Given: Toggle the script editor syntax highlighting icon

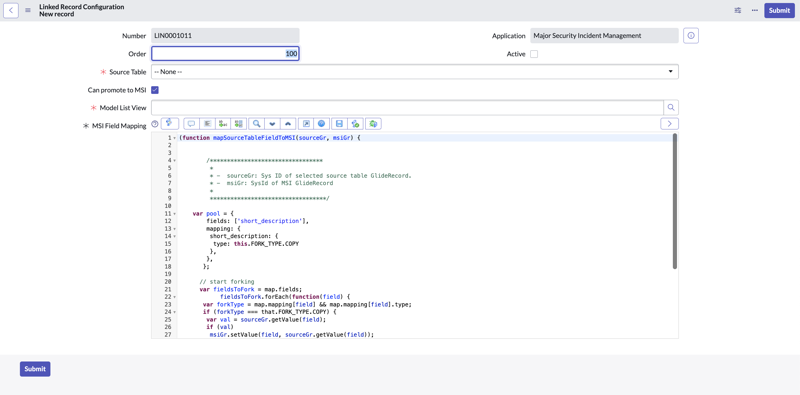Looking at the screenshot, I should pyautogui.click(x=169, y=123).
